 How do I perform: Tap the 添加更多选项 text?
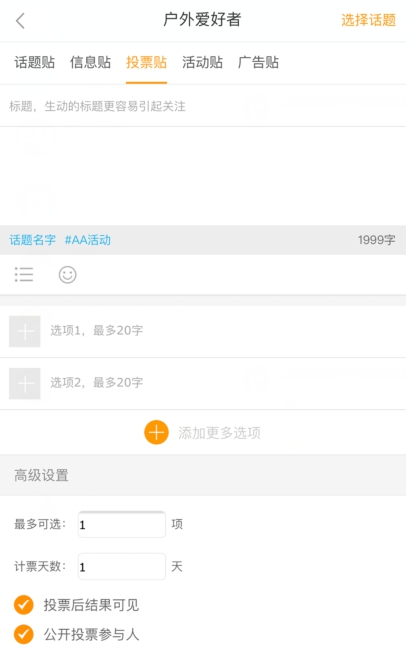pos(219,433)
